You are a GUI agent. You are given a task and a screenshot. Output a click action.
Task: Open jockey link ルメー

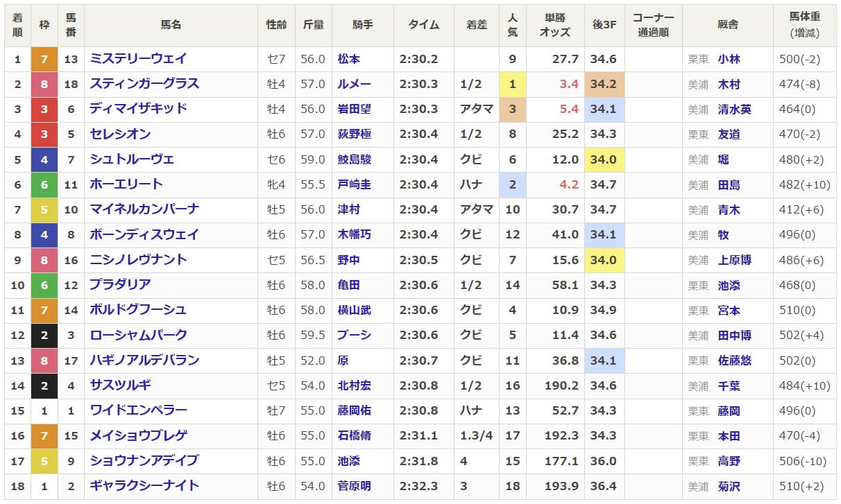click(355, 85)
